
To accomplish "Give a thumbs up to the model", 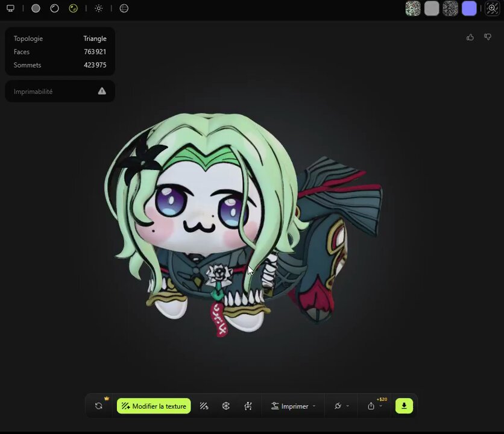I will pos(470,37).
